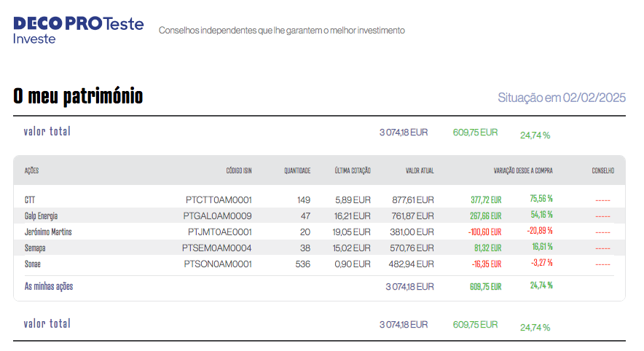Open the Semapa stock entry

[35, 248]
